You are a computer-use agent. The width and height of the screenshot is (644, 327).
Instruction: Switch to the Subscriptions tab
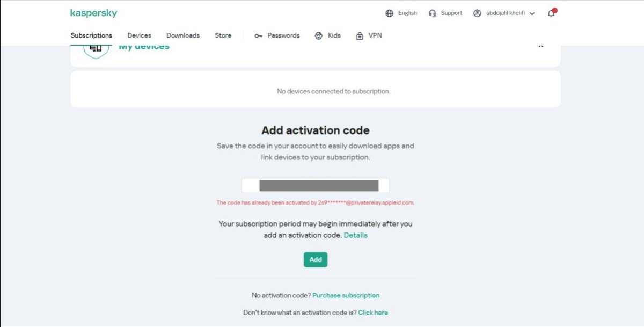(x=91, y=35)
